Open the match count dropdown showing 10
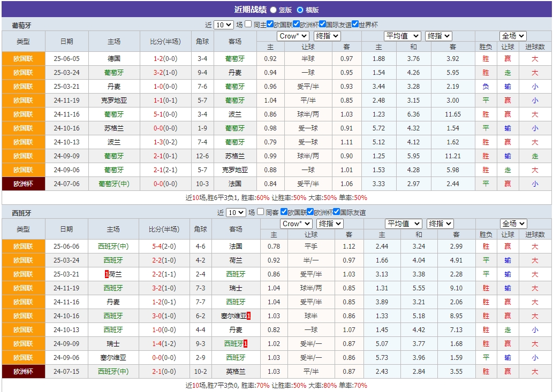553x392 pixels. (223, 24)
